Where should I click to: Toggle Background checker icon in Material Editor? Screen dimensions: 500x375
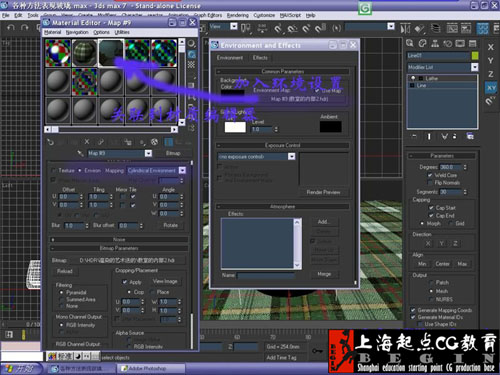tap(191, 64)
